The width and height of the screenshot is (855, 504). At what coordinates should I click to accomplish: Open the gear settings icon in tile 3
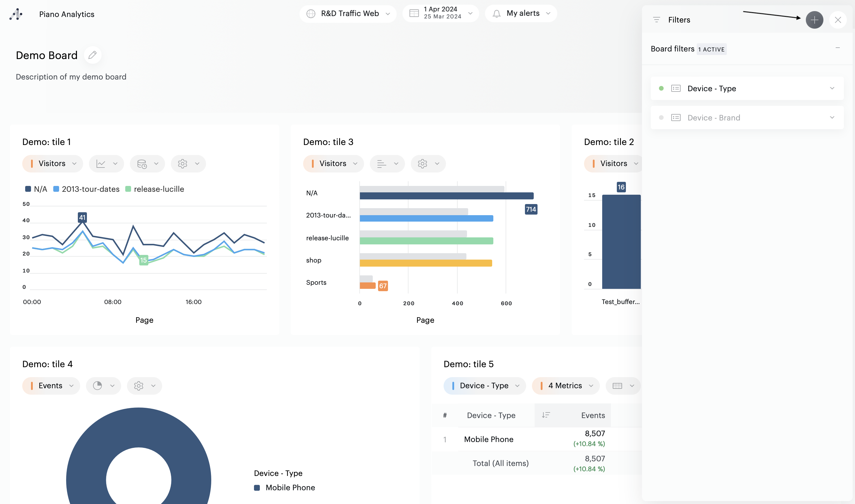[423, 164]
